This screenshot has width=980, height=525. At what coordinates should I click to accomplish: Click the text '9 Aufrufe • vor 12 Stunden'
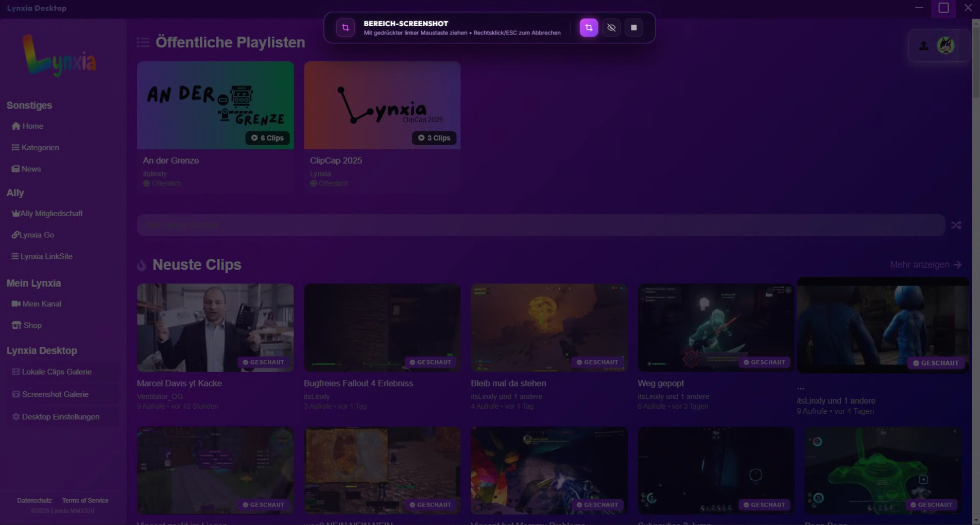coord(178,407)
